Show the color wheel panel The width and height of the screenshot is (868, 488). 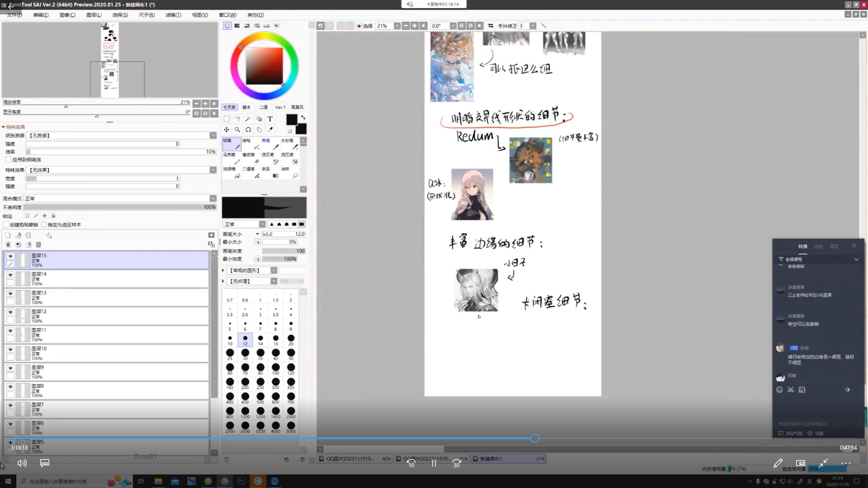[x=227, y=26]
